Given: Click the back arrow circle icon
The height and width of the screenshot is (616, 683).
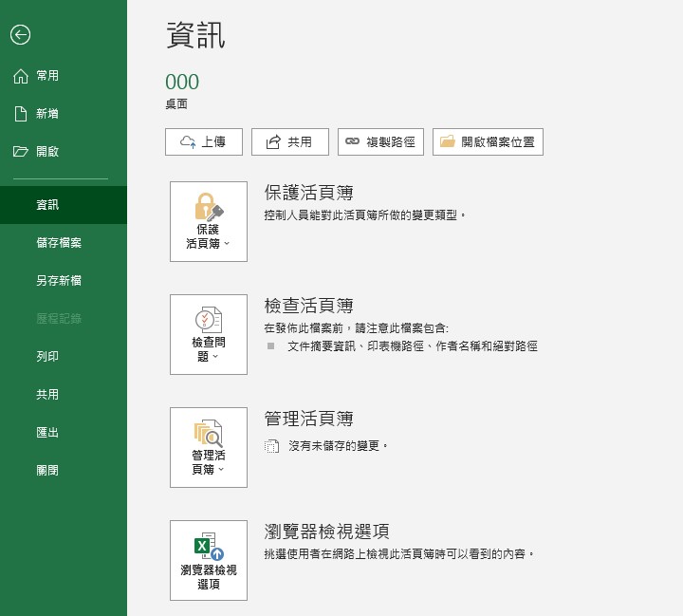Looking at the screenshot, I should point(20,35).
